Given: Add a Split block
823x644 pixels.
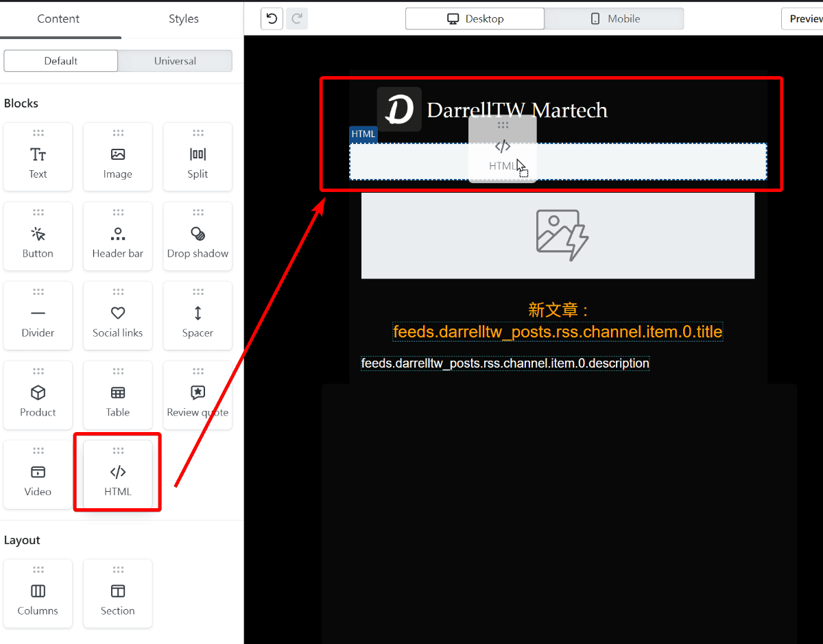Looking at the screenshot, I should [x=198, y=156].
